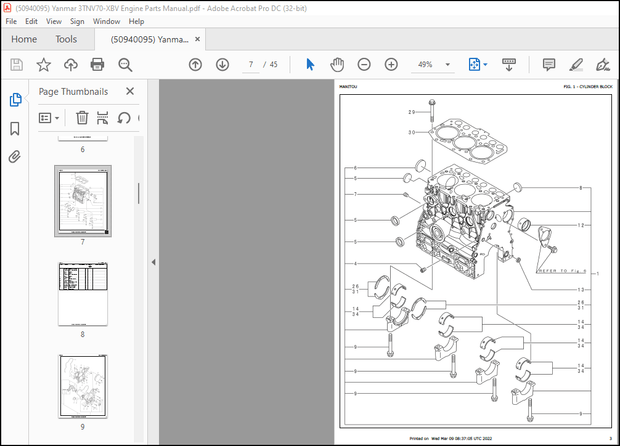The width and height of the screenshot is (620, 446).
Task: Click the 'REFER TO FIG. 5' diagram note
Action: [x=561, y=271]
